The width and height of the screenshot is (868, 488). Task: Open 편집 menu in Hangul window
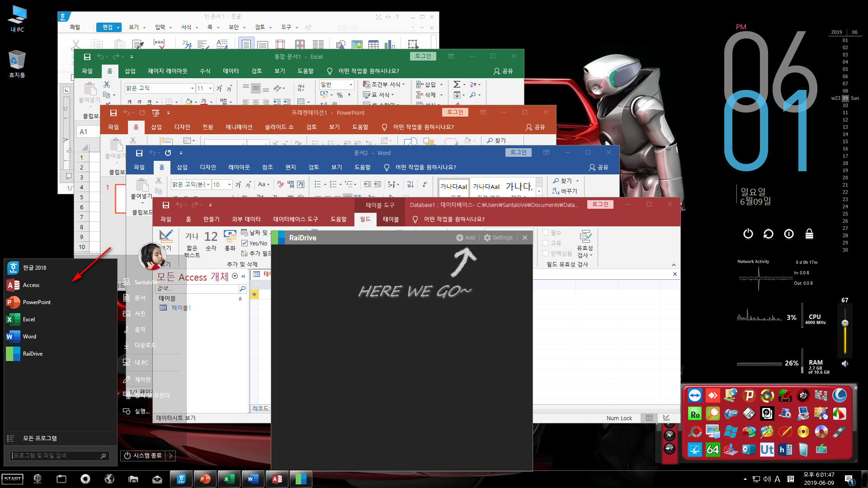pos(109,27)
